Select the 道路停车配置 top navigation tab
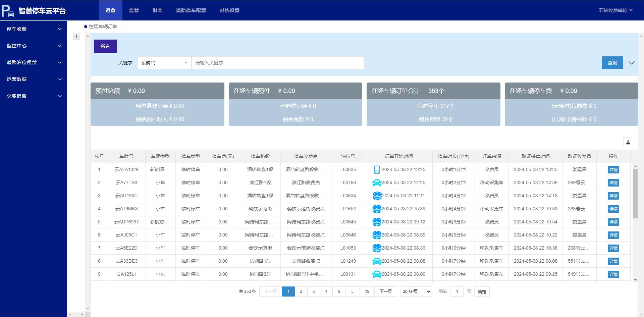Image resolution: width=644 pixels, height=317 pixels. coord(191,10)
